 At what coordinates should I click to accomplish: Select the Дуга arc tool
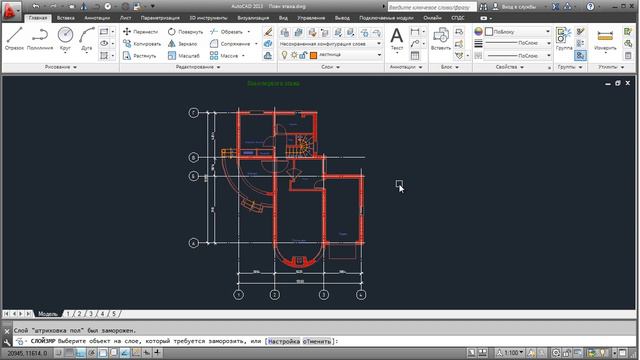click(x=87, y=39)
